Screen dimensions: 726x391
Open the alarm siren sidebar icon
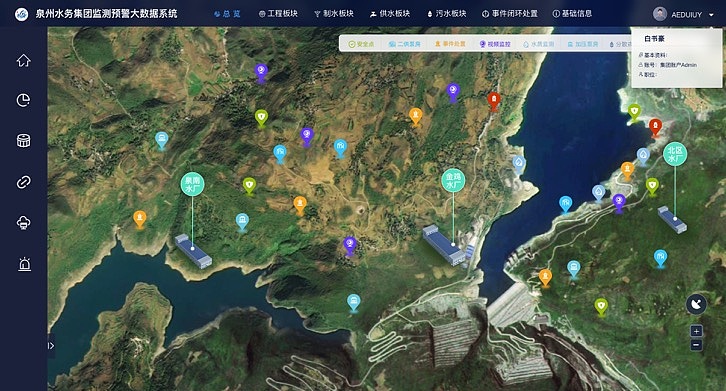[x=24, y=264]
